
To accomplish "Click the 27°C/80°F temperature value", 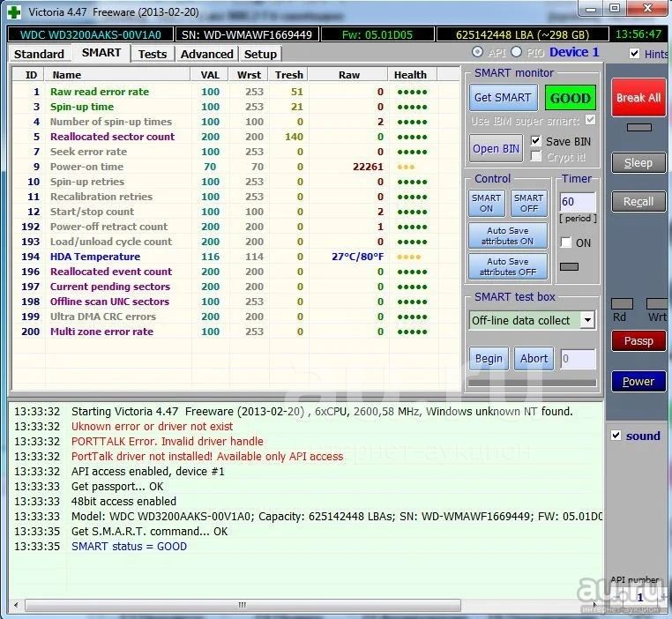I will (x=357, y=257).
